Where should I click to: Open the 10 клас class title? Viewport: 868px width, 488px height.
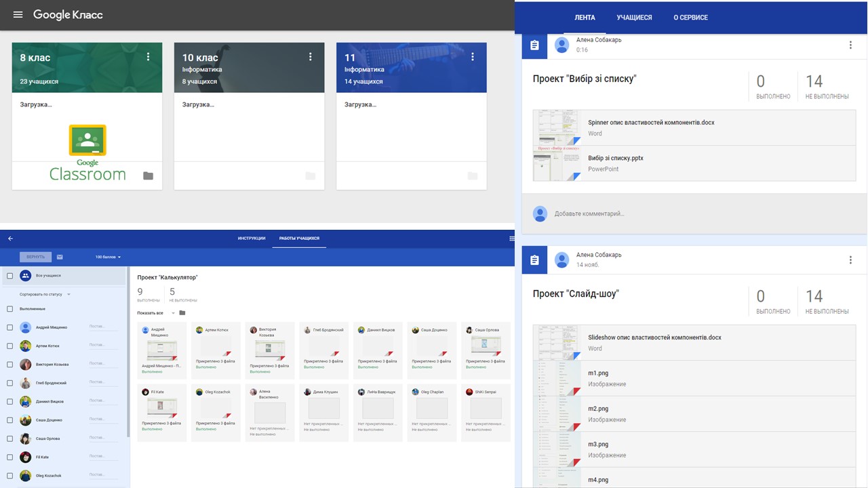[x=201, y=58]
